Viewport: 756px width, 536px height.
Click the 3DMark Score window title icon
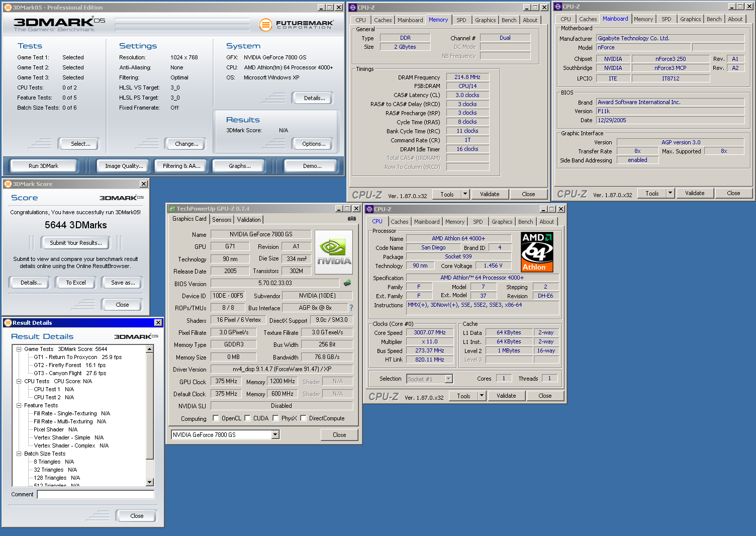[8, 184]
